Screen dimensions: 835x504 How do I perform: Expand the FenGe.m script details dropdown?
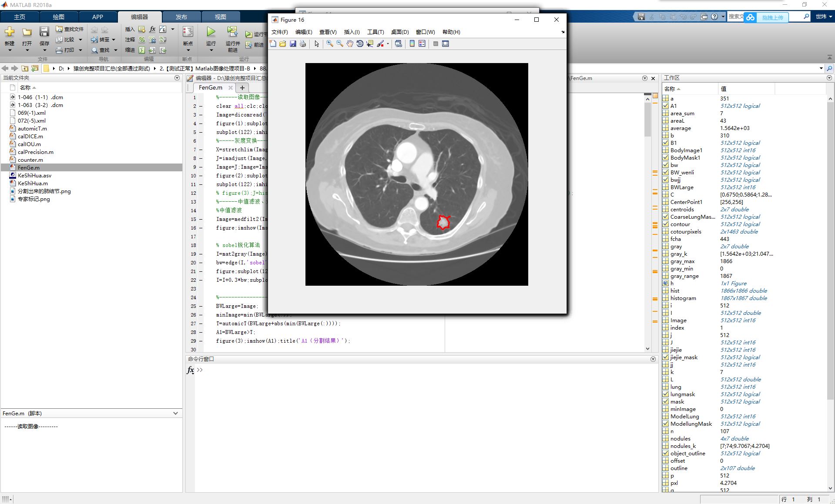pos(175,413)
